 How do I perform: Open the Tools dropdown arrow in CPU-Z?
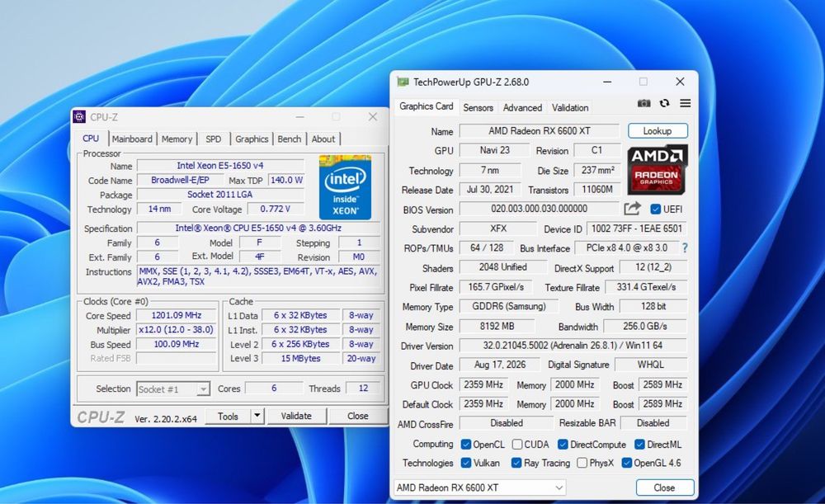tap(257, 416)
